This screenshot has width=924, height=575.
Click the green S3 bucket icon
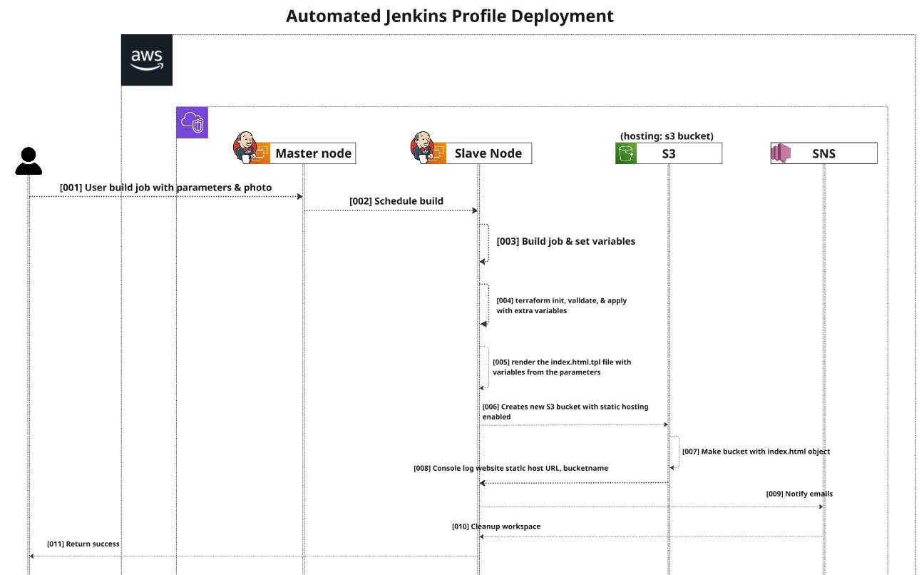tap(625, 153)
